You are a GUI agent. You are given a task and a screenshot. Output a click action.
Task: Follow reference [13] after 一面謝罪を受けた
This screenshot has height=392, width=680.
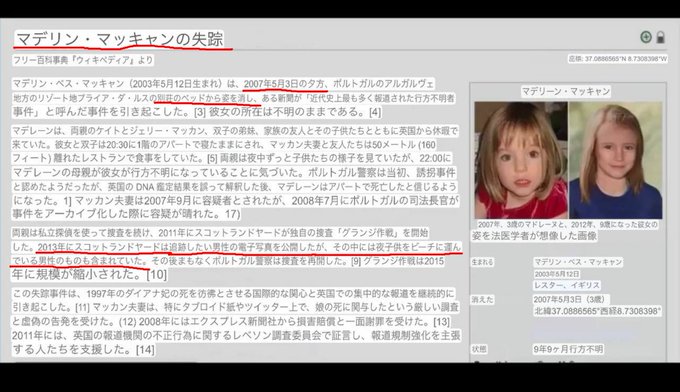point(441,322)
